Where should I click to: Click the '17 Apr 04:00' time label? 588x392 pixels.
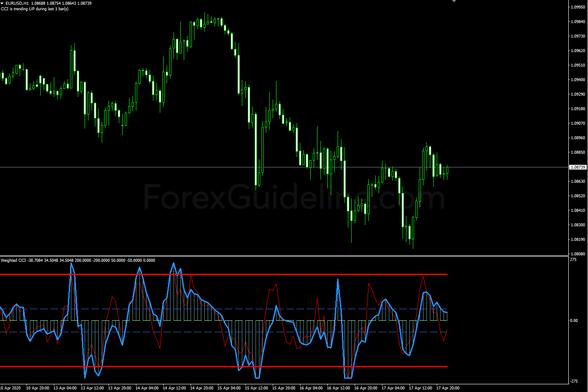[393, 388]
